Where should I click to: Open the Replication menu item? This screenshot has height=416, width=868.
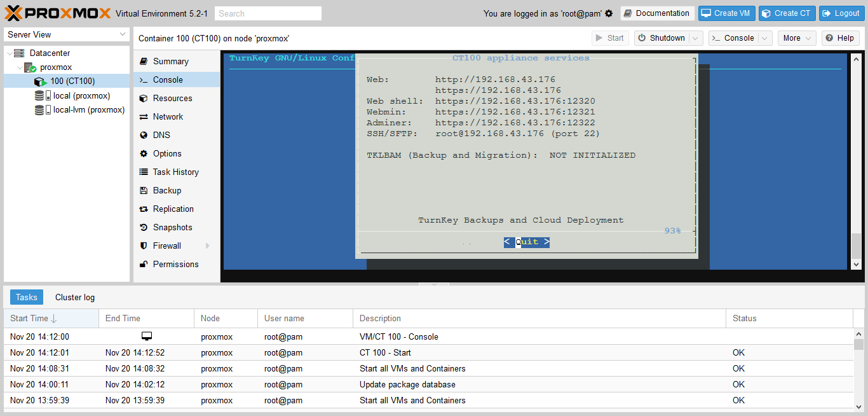coord(177,209)
